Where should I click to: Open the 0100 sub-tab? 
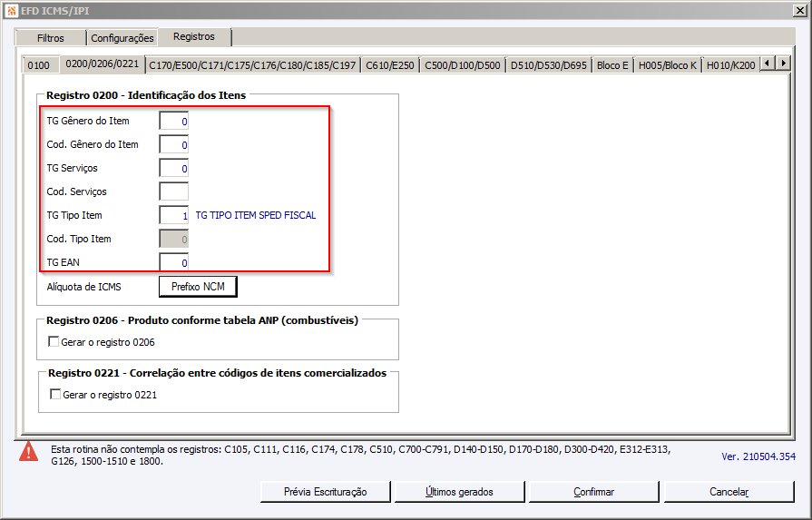(x=39, y=65)
